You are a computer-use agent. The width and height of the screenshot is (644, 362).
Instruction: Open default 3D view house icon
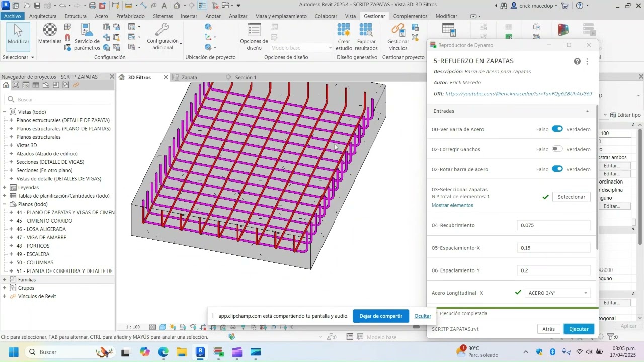click(x=177, y=6)
